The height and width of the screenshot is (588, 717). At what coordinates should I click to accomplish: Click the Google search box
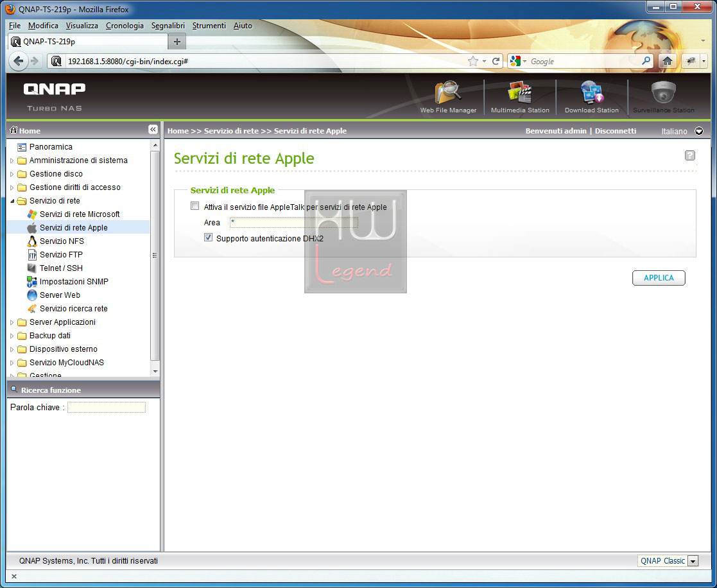(585, 61)
